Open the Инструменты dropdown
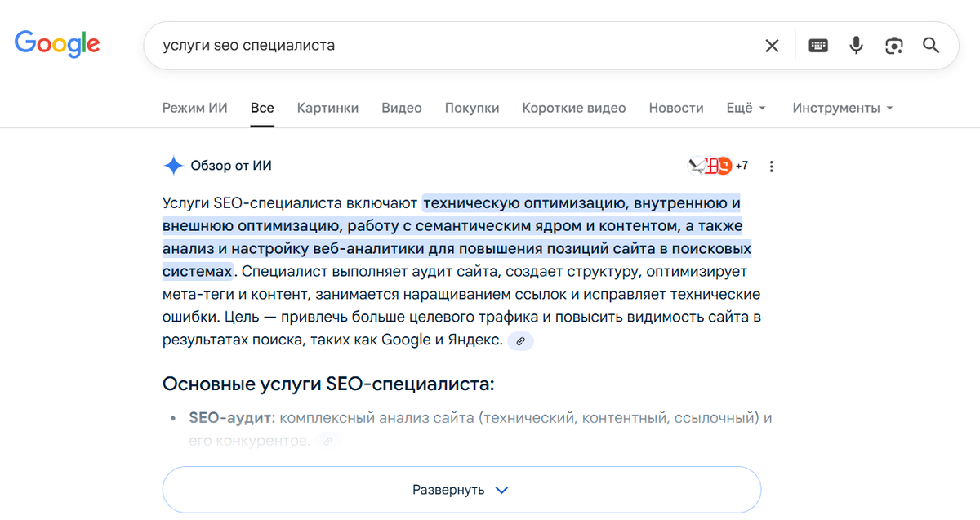The height and width of the screenshot is (520, 980). coord(842,108)
